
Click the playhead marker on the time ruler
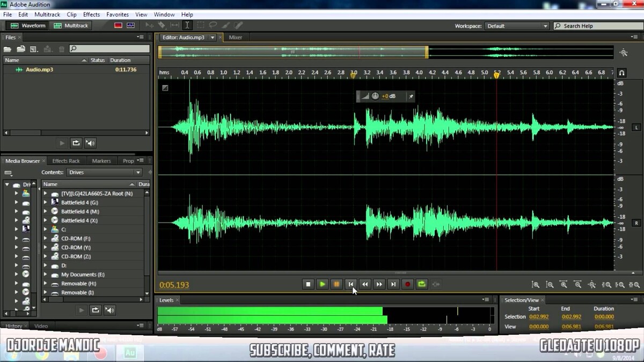click(496, 76)
